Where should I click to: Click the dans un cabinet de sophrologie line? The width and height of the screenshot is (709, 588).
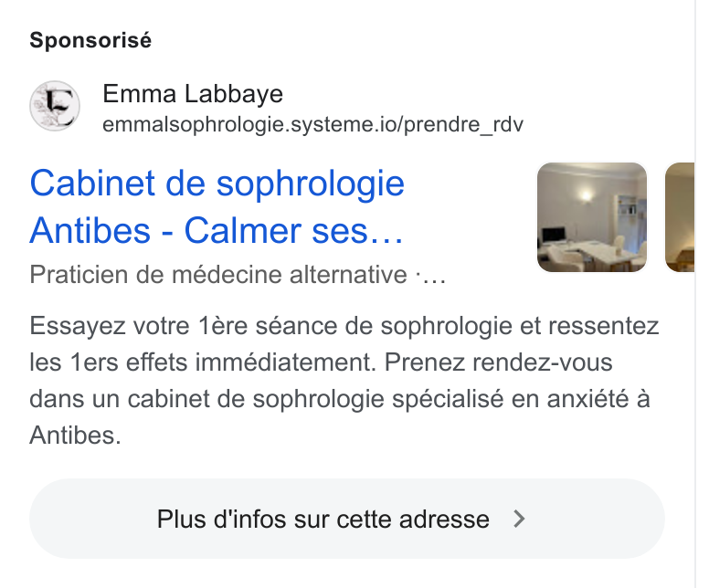pyautogui.click(x=340, y=400)
